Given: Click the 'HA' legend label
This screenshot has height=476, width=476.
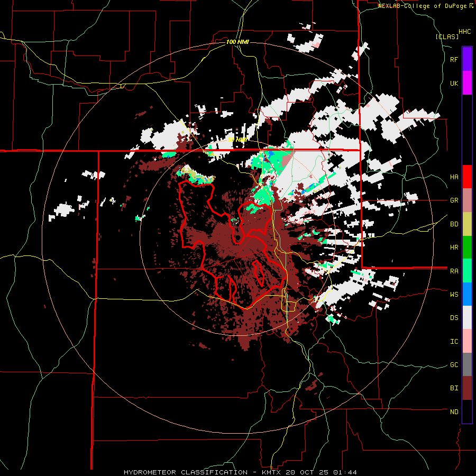Looking at the screenshot, I should 454,177.
